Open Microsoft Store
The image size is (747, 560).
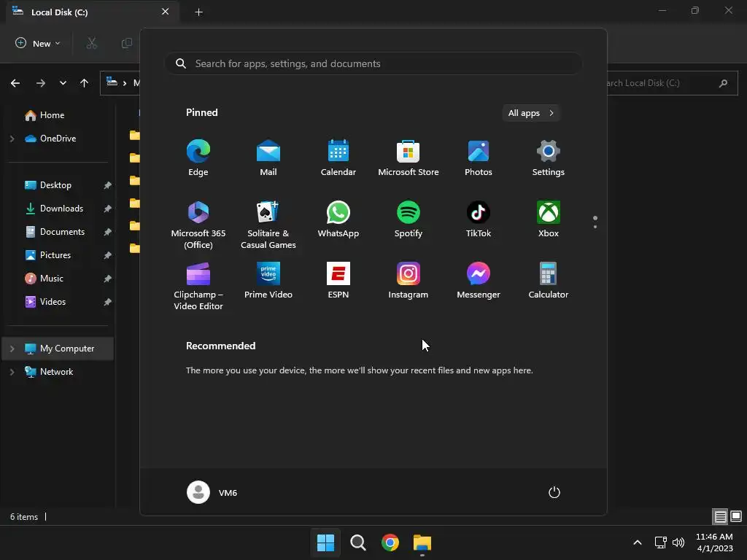tap(409, 158)
